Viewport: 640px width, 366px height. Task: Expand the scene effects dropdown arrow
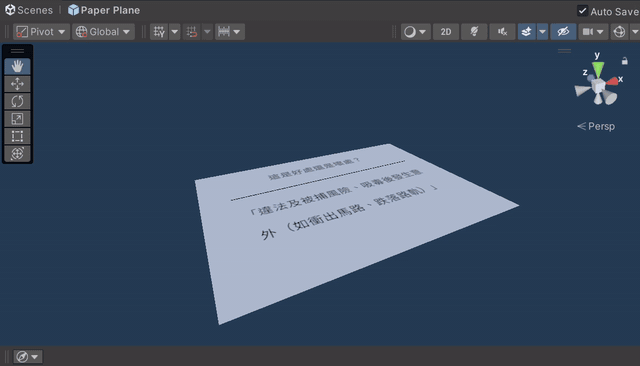(542, 32)
